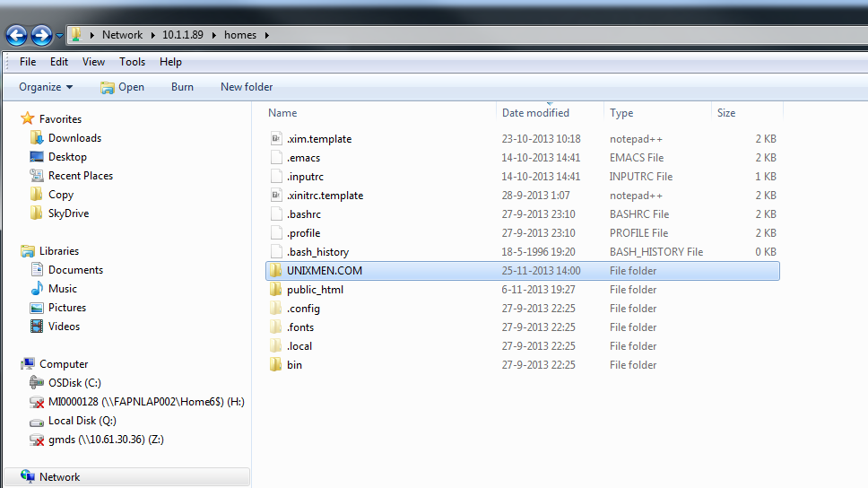Open the Copy folder icon in Favorites
The width and height of the screenshot is (868, 488).
tap(37, 194)
